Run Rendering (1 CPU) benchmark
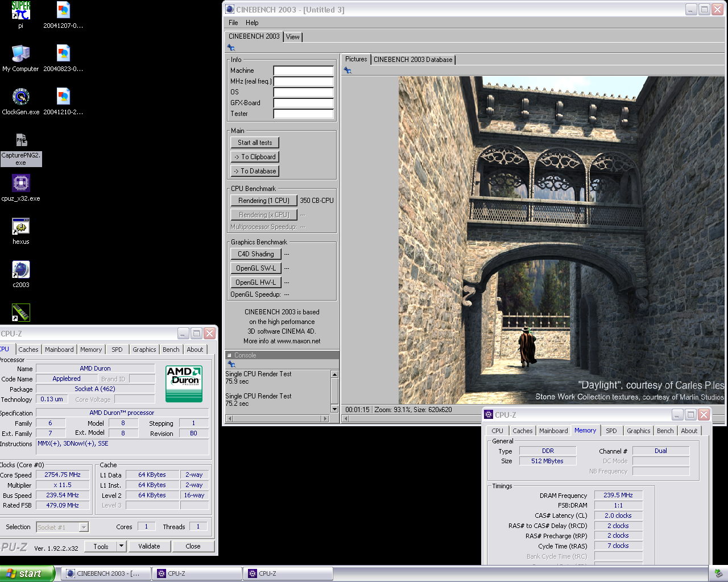Image resolution: width=728 pixels, height=582 pixels. pos(264,201)
